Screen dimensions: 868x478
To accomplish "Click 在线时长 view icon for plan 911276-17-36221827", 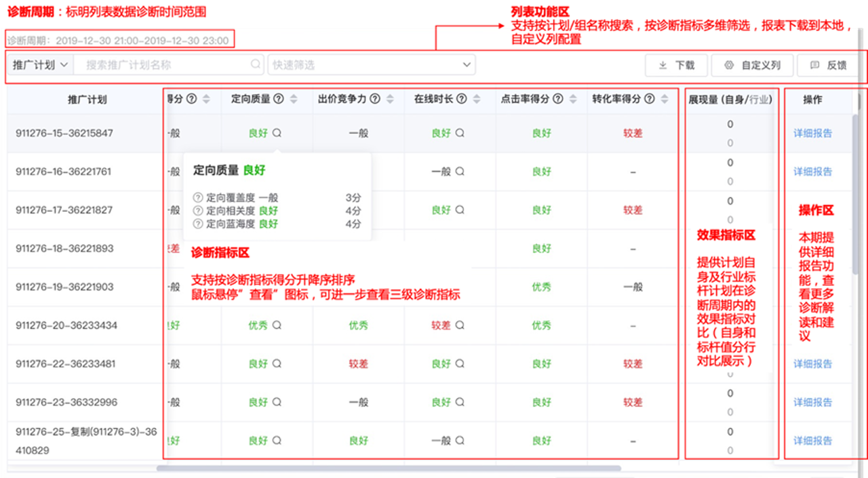I will tap(460, 210).
